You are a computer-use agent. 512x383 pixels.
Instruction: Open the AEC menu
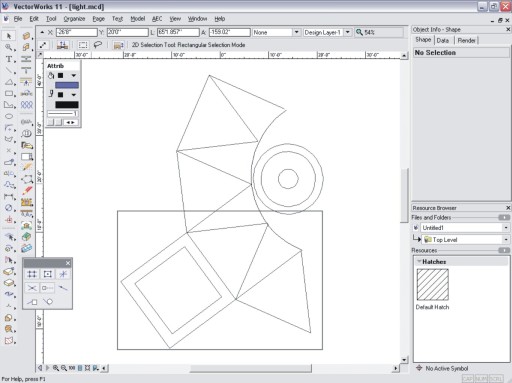157,19
